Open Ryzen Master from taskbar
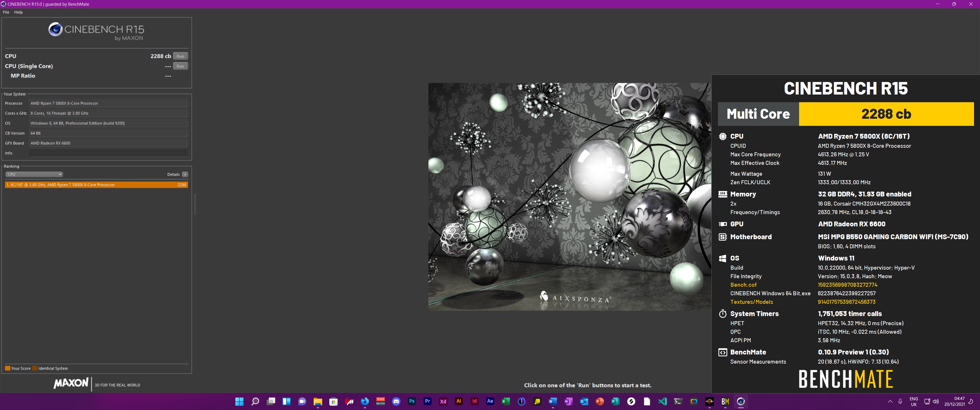Screen dimensions: 980x410 [x=710, y=401]
